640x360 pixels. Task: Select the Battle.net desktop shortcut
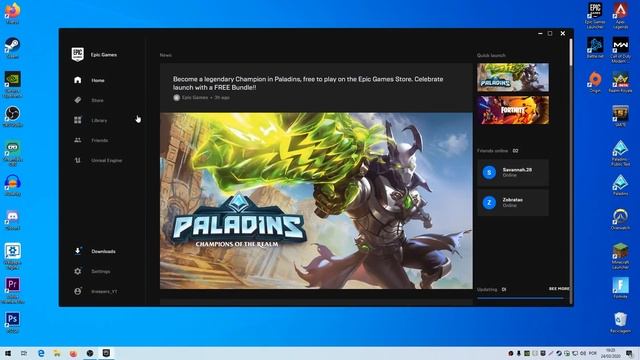(595, 47)
